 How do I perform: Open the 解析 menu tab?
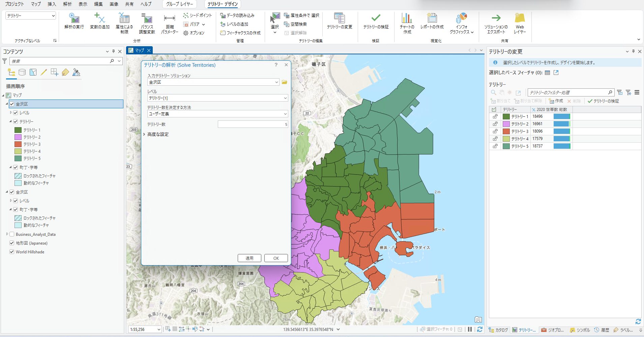[67, 4]
